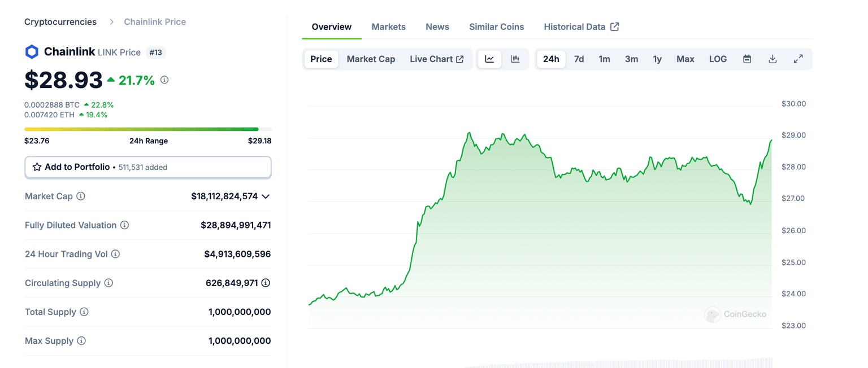Click the info icon beside Circulating Supply label
This screenshot has width=868, height=368.
(x=108, y=283)
